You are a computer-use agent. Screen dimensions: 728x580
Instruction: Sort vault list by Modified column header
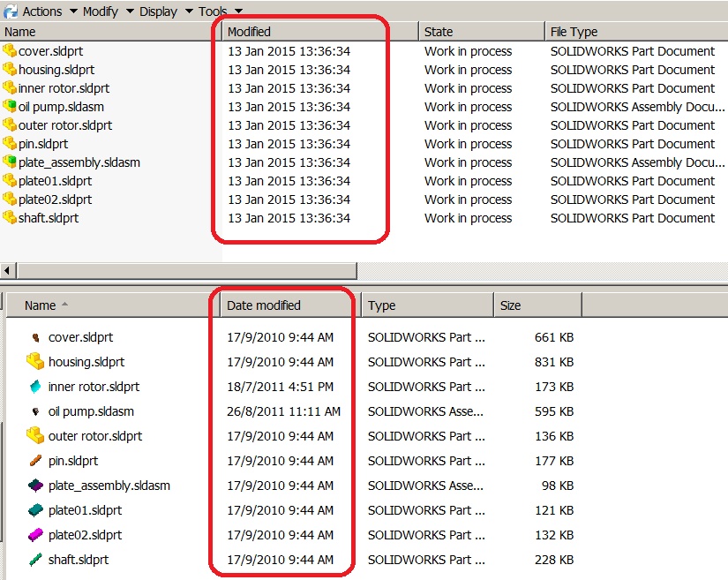(320, 32)
